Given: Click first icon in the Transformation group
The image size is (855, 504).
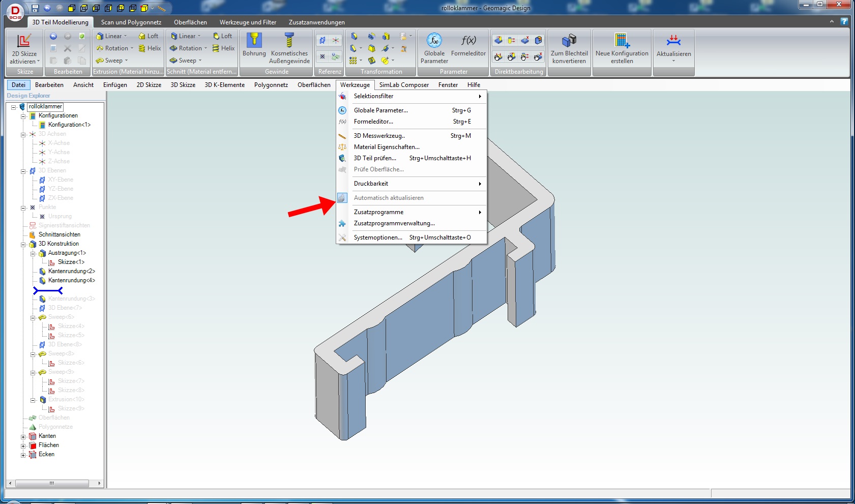Looking at the screenshot, I should pos(354,36).
